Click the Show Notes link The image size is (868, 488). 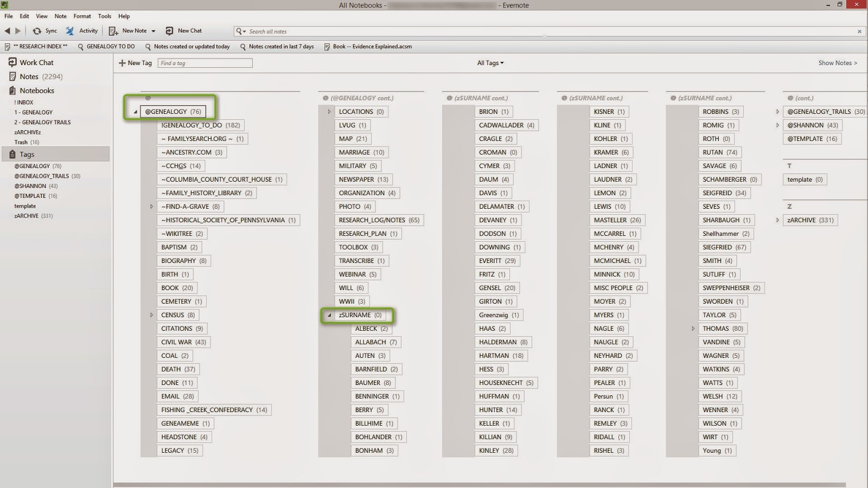838,63
